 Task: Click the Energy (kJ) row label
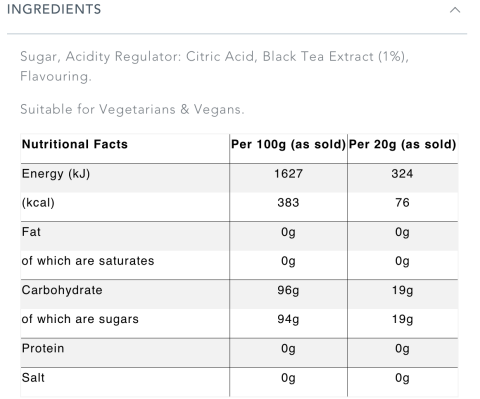(x=56, y=174)
